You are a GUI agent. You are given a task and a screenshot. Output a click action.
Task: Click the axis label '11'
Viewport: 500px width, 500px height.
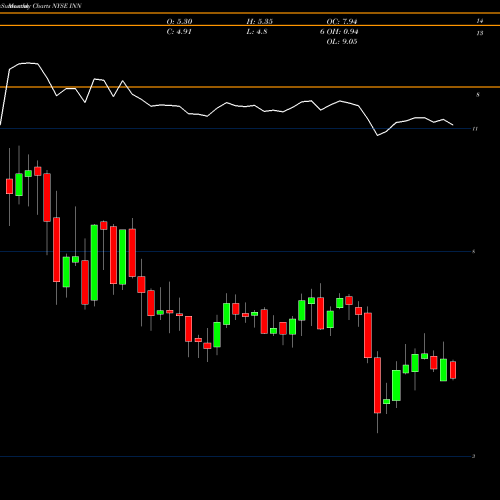475,129
